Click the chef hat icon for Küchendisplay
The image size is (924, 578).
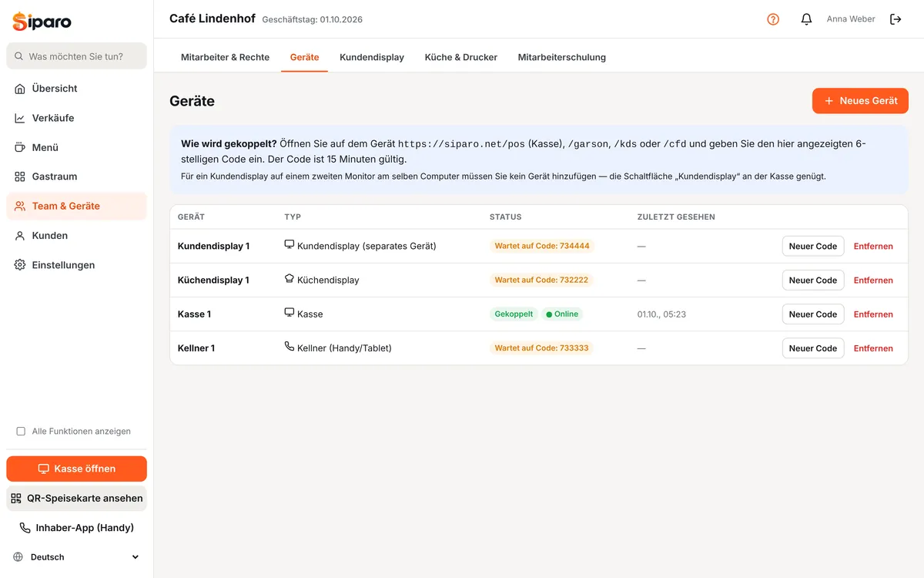pos(290,279)
